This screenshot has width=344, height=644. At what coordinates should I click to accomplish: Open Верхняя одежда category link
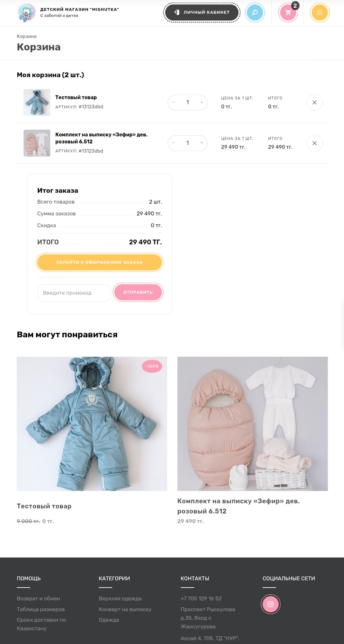[x=120, y=598]
